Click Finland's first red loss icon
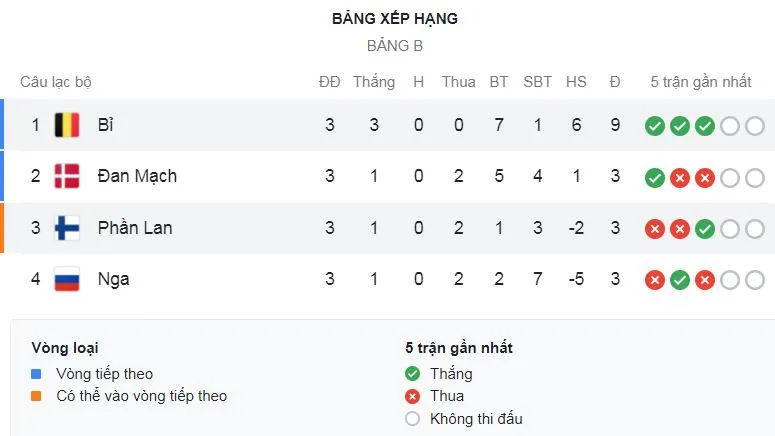Image resolution: width=775 pixels, height=436 pixels. coord(655,229)
